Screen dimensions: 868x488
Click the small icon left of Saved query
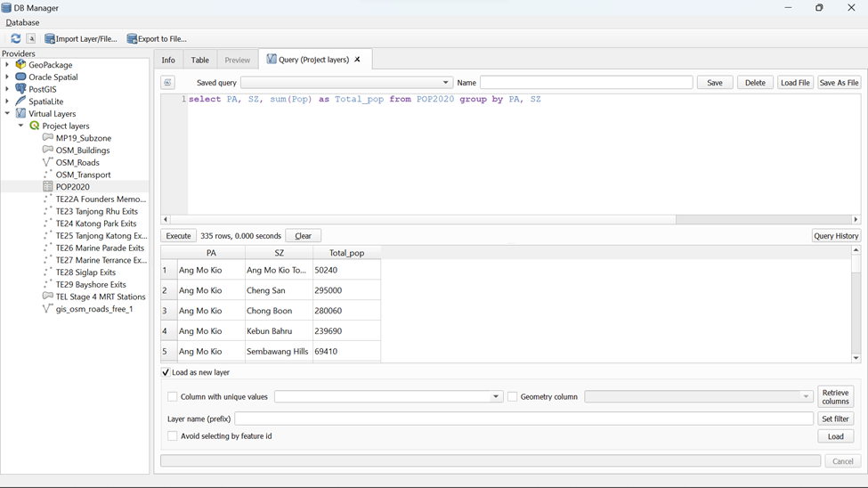click(x=168, y=83)
